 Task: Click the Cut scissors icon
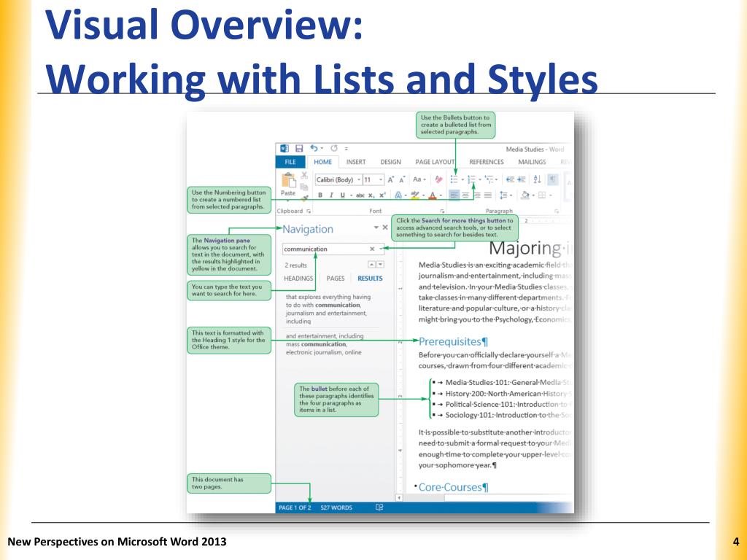304,176
